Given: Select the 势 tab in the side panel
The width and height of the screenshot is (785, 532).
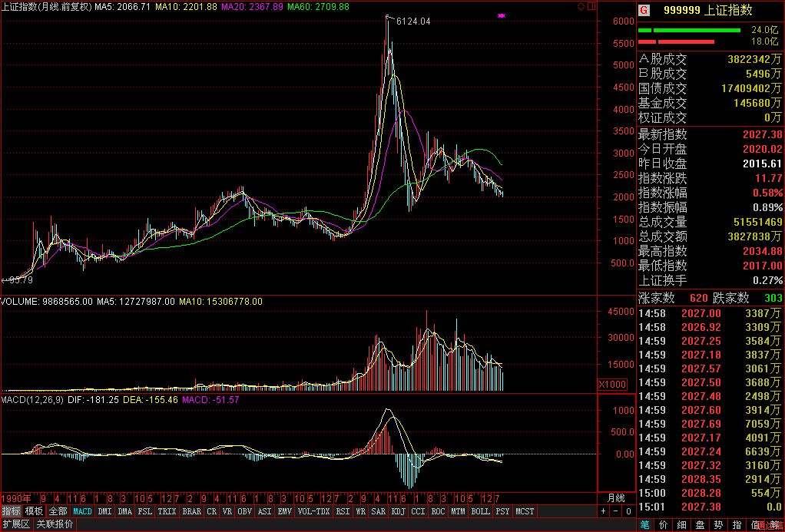Looking at the screenshot, I should click(718, 525).
